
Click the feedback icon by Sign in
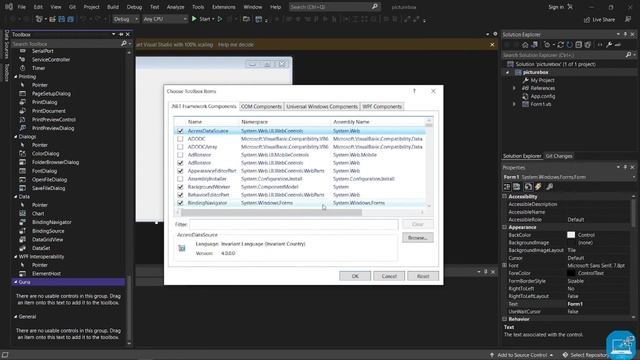[570, 7]
